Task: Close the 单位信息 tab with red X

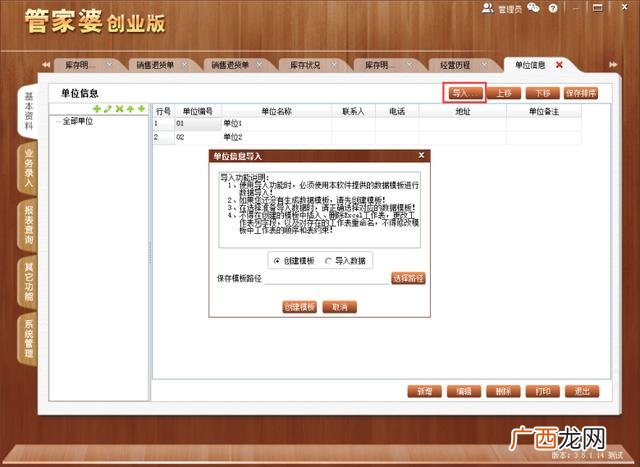Action: coord(559,65)
